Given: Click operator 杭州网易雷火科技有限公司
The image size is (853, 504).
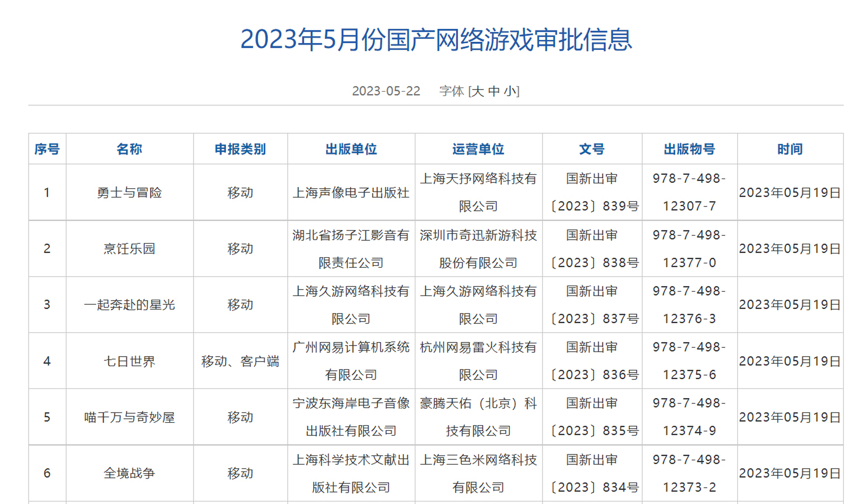Looking at the screenshot, I should point(478,361).
